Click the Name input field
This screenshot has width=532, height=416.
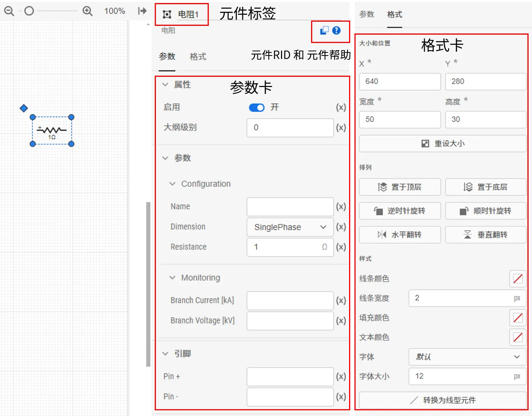(x=290, y=207)
